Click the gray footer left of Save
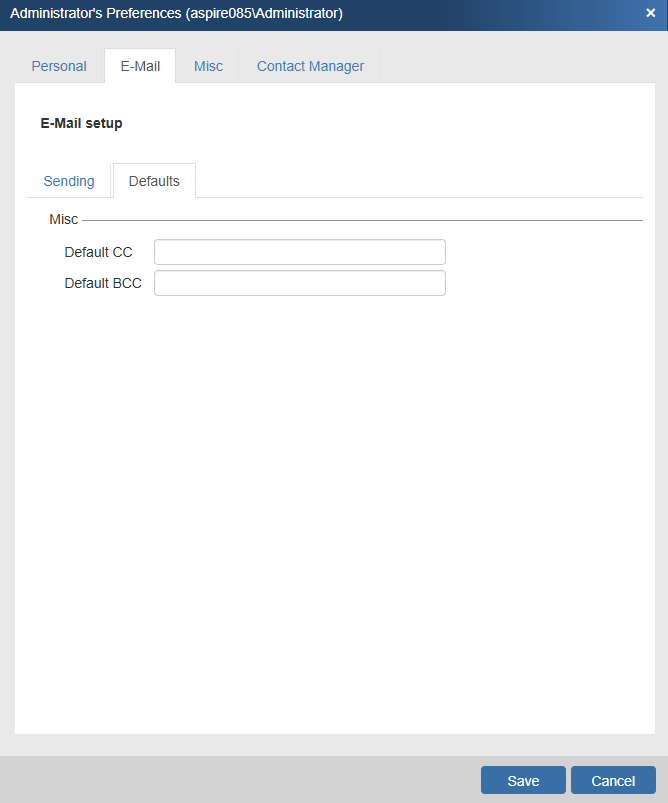 (x=240, y=780)
